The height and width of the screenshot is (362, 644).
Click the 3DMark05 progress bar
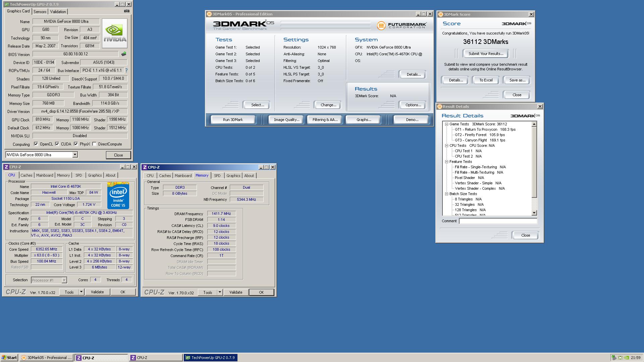tap(325, 25)
